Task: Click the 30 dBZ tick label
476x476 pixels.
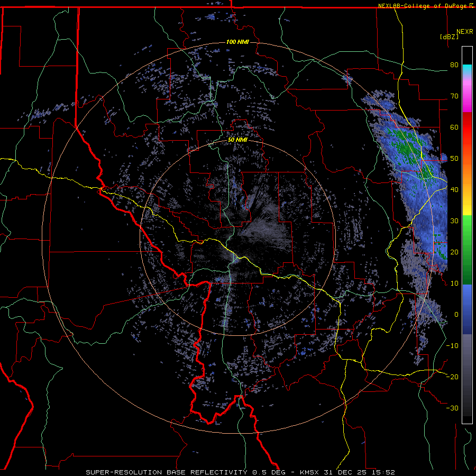Action: coord(454,221)
